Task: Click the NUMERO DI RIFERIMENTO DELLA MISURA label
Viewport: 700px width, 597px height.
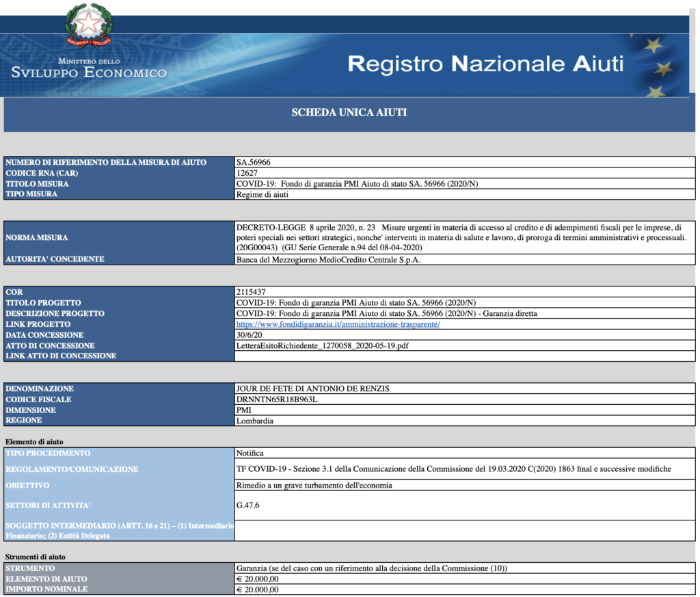Action: 106,163
